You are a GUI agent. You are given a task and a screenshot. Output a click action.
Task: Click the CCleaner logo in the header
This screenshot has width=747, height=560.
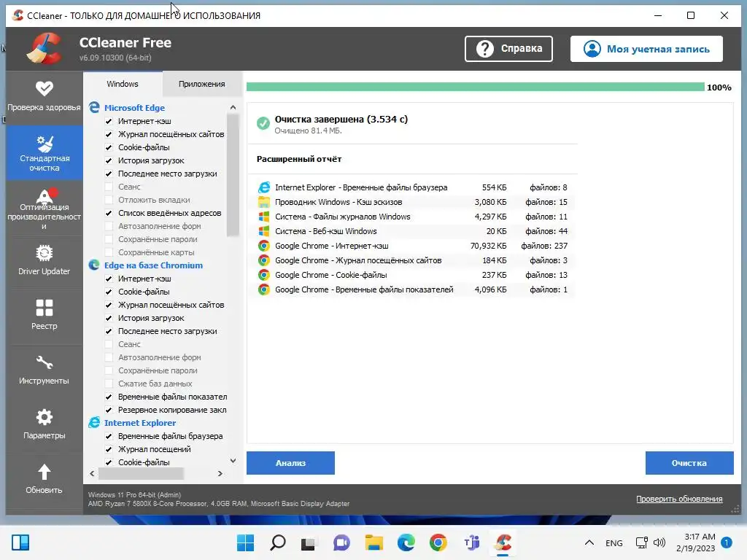(44, 48)
